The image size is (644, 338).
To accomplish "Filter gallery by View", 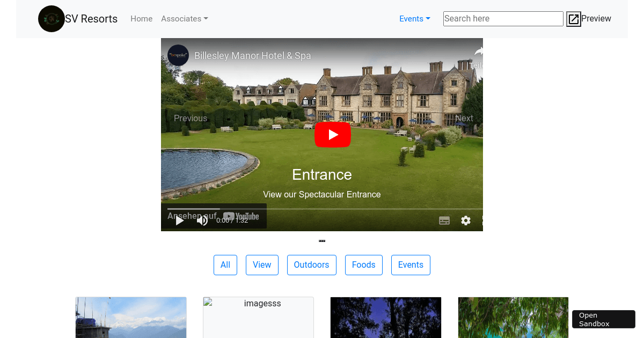I will (262, 265).
